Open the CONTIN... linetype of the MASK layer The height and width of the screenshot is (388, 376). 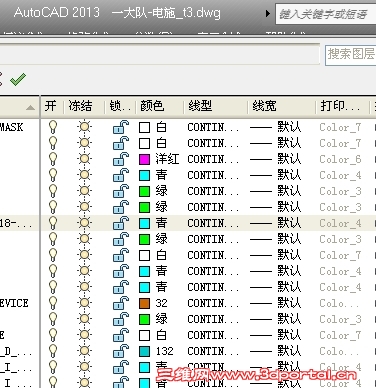pyautogui.click(x=213, y=127)
